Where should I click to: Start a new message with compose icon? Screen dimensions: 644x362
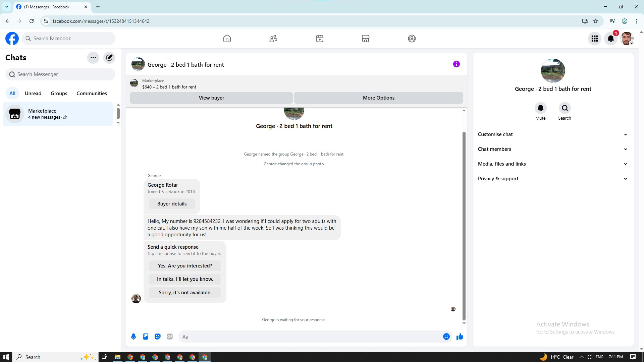pyautogui.click(x=109, y=58)
